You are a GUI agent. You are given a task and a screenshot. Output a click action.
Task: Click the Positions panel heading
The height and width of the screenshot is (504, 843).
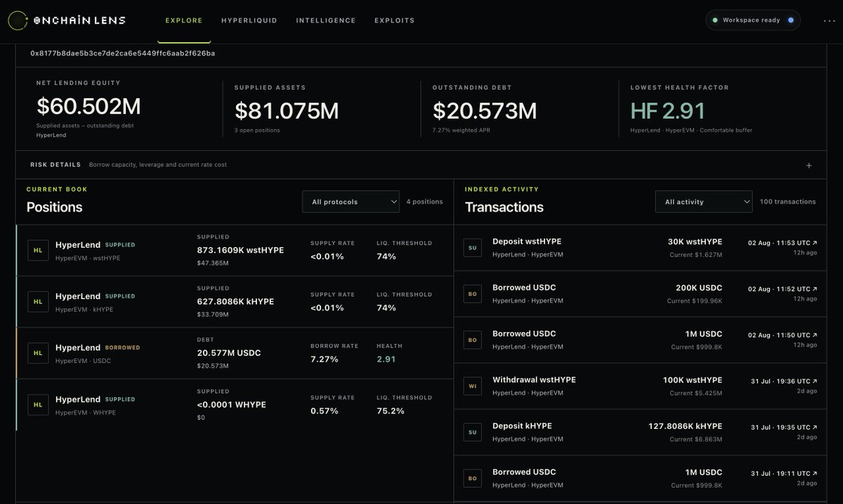click(54, 207)
